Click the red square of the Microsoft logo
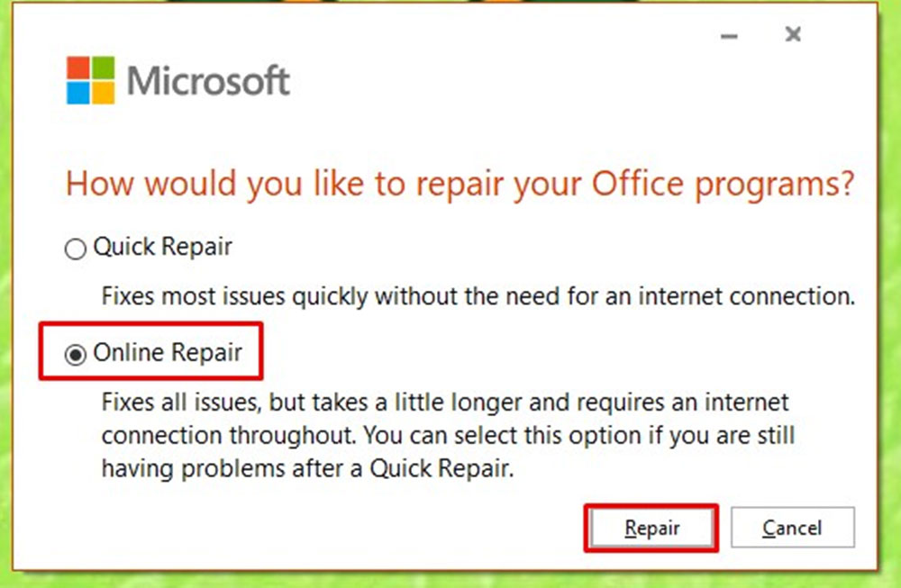The height and width of the screenshot is (588, 901). pyautogui.click(x=78, y=68)
